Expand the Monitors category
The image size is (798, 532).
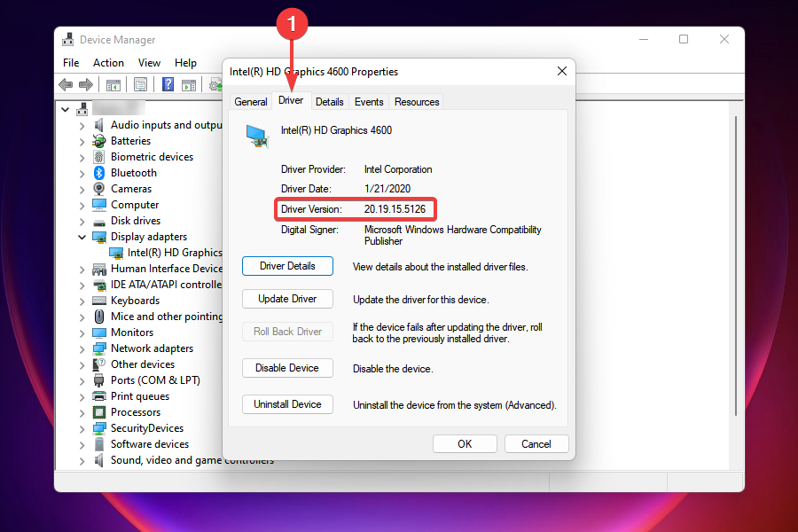[82, 333]
